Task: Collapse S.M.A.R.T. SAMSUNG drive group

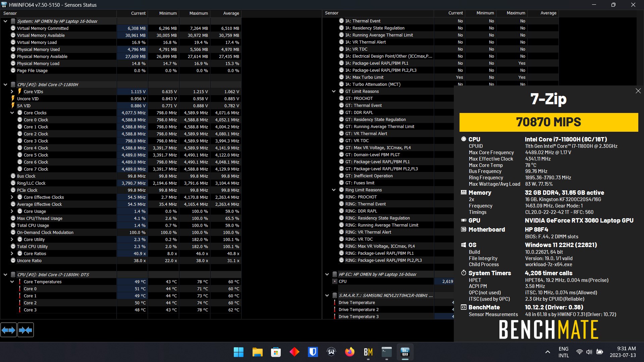Action: 327,295
